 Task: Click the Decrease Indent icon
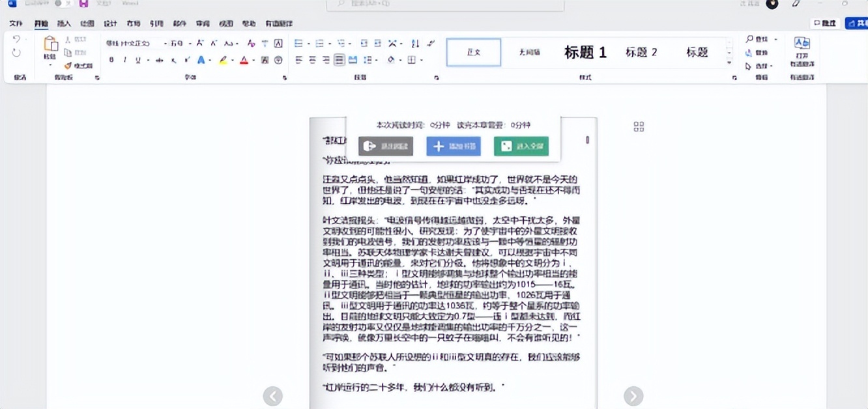click(x=363, y=44)
